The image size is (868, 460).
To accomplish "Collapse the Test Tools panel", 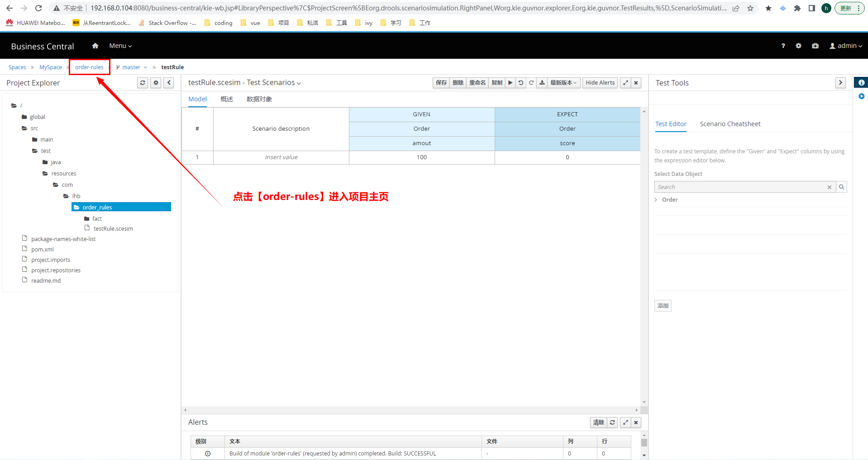I will tap(840, 83).
